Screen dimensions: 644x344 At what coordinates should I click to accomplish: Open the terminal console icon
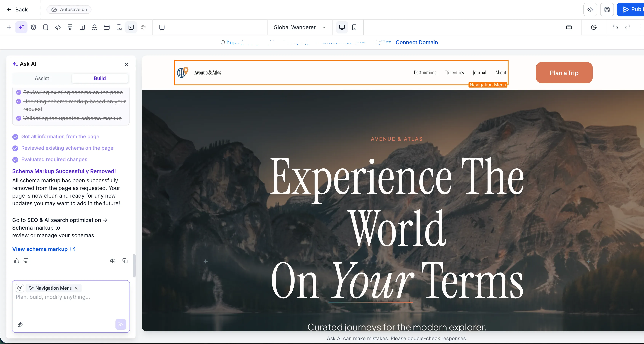pyautogui.click(x=131, y=27)
